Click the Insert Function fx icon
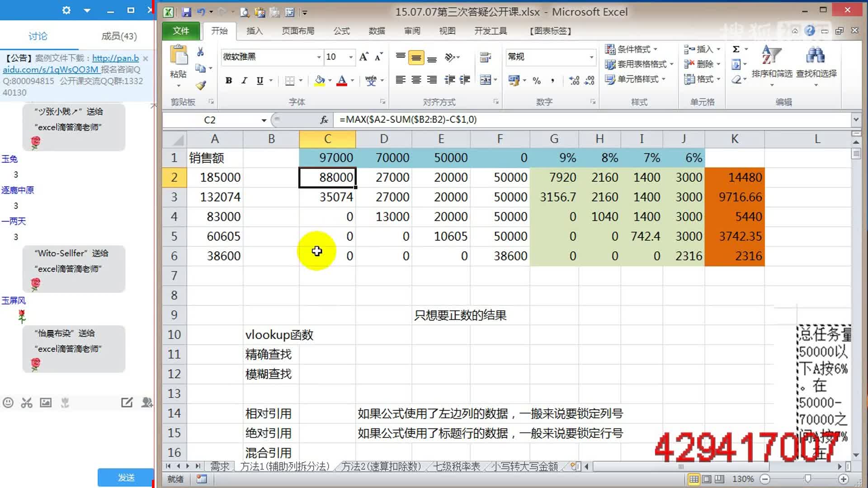This screenshot has height=488, width=868. pyautogui.click(x=324, y=120)
